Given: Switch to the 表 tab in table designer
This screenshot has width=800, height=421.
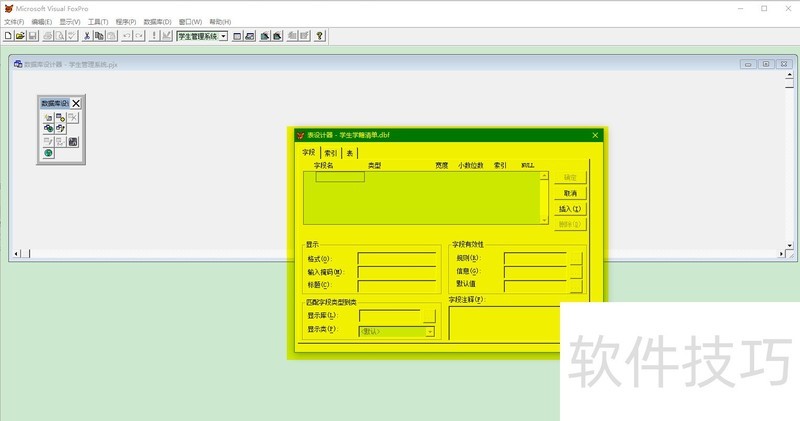Looking at the screenshot, I should point(350,153).
